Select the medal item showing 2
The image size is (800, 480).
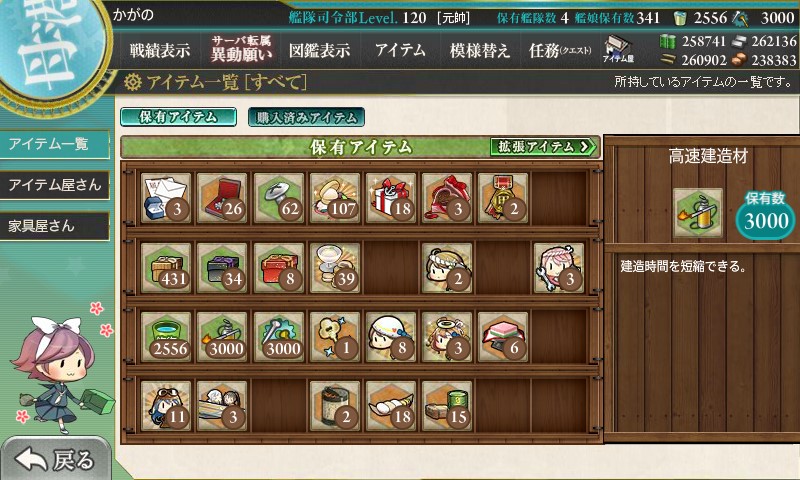503,198
